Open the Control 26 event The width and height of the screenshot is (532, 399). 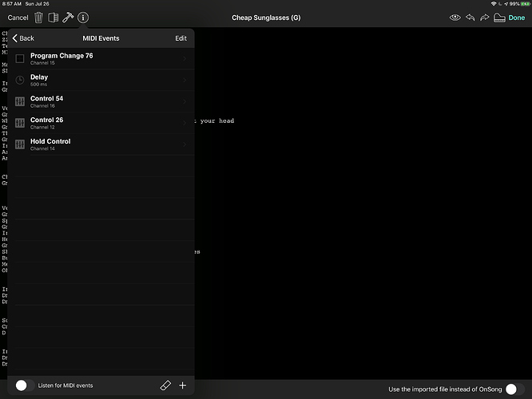coord(101,123)
